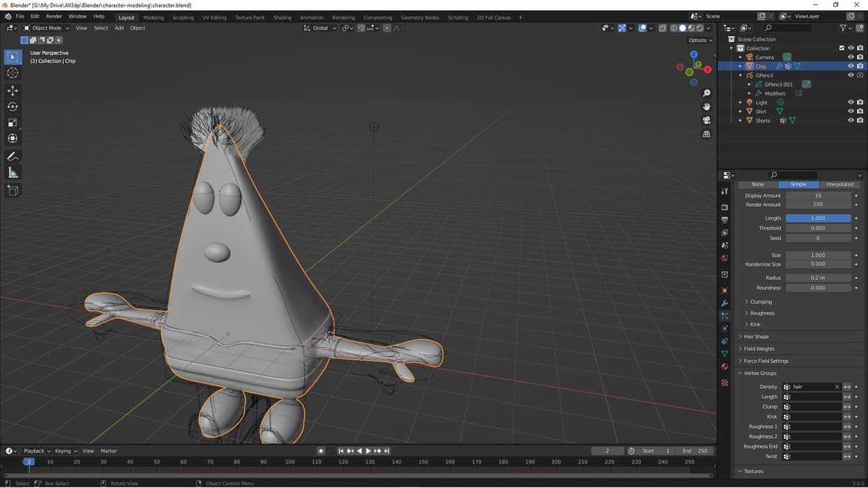Viewport: 868px width, 488px height.
Task: Collapse the GPencil item in outliner
Action: tap(740, 75)
